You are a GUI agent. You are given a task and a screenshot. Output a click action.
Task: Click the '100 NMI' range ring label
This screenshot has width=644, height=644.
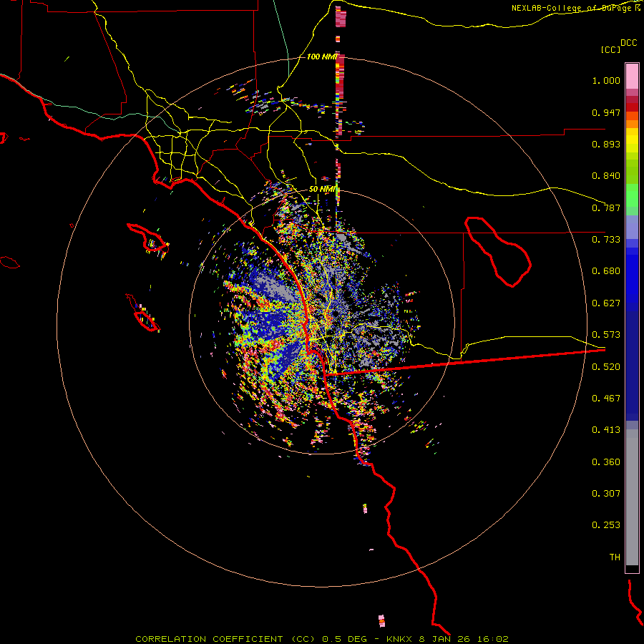pos(321,57)
